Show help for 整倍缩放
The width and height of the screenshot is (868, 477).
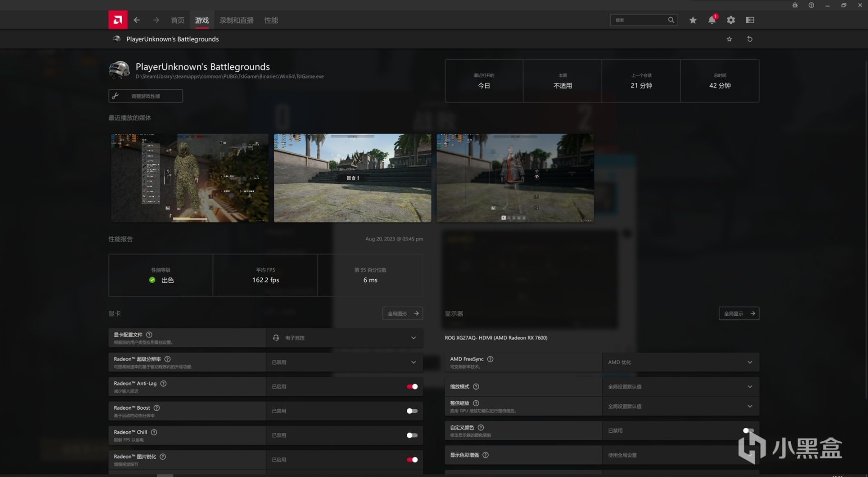click(x=476, y=403)
